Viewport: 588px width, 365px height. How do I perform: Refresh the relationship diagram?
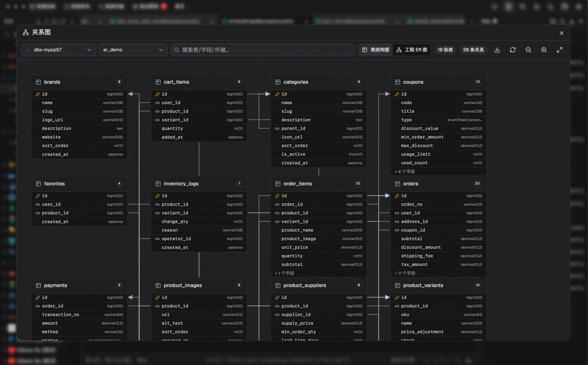tap(513, 50)
